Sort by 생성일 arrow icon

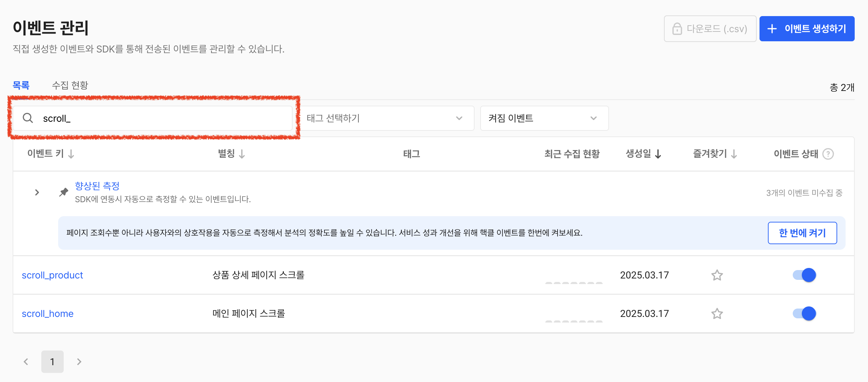click(x=658, y=154)
